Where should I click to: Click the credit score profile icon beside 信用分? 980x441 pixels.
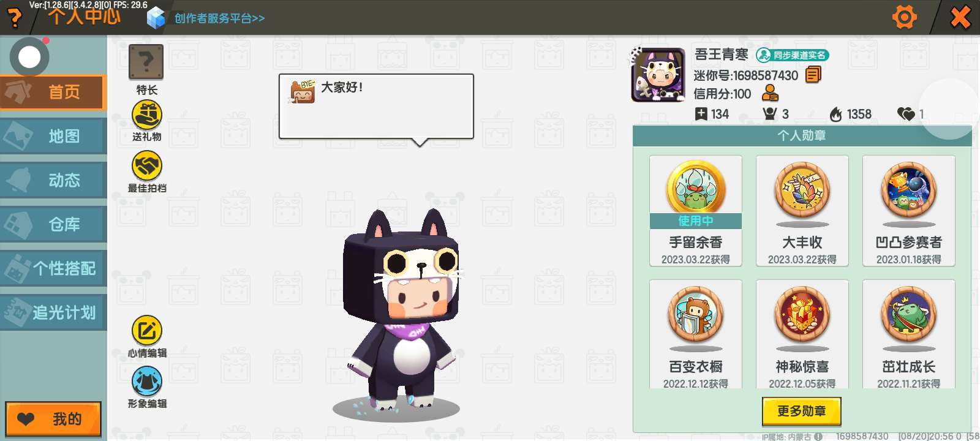tap(770, 93)
